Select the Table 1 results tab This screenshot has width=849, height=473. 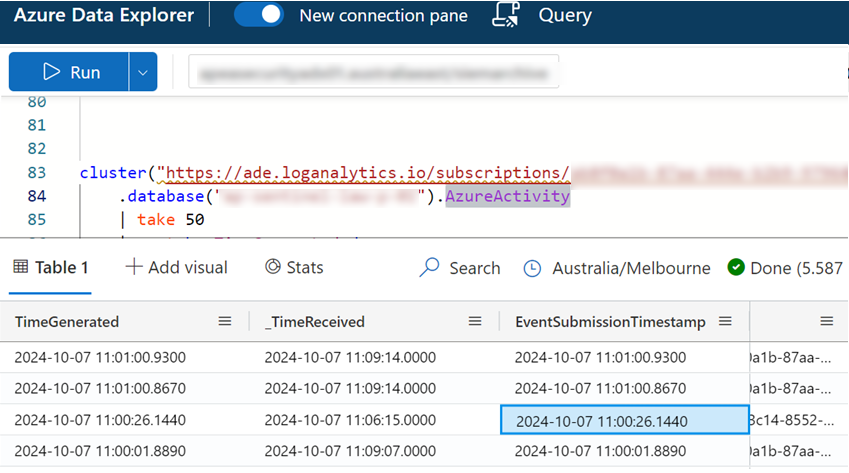(50, 267)
